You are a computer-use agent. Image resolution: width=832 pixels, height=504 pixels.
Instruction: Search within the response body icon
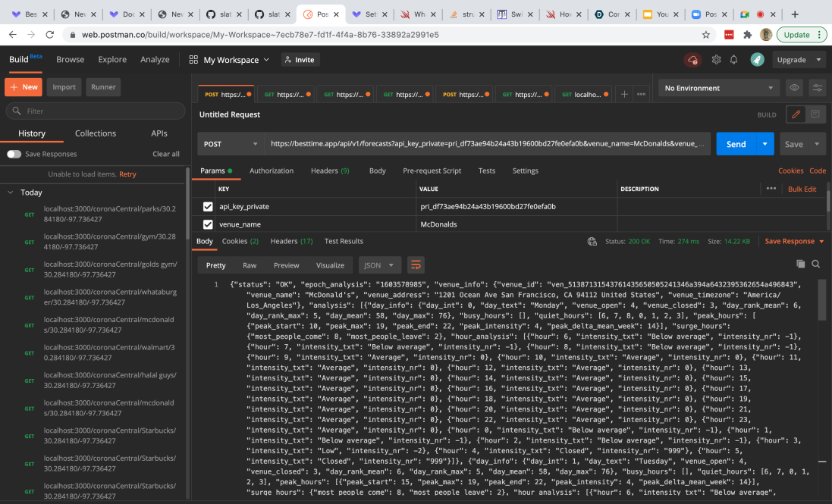[x=816, y=264]
